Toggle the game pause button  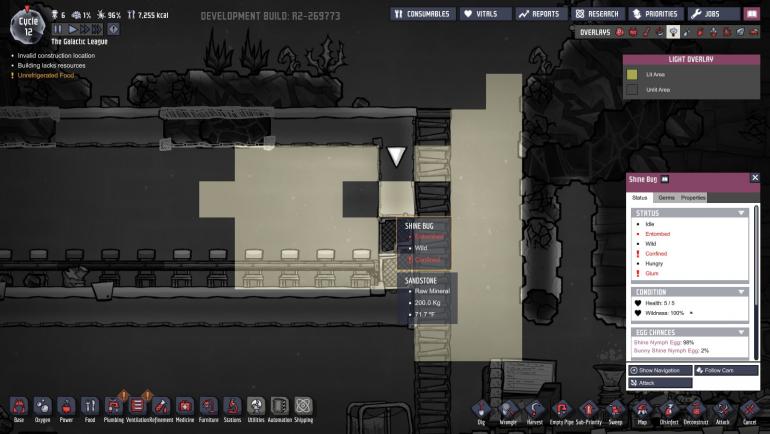[x=58, y=29]
